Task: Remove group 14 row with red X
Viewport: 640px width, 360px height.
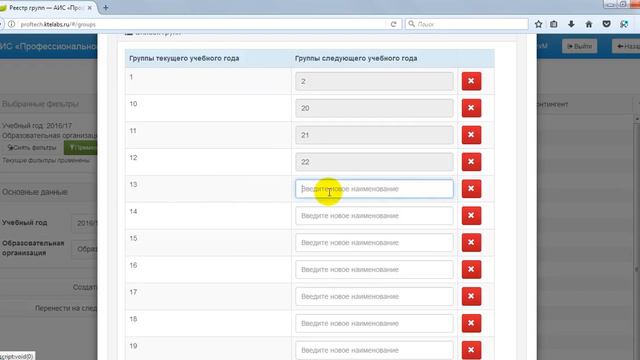Action: click(x=471, y=216)
